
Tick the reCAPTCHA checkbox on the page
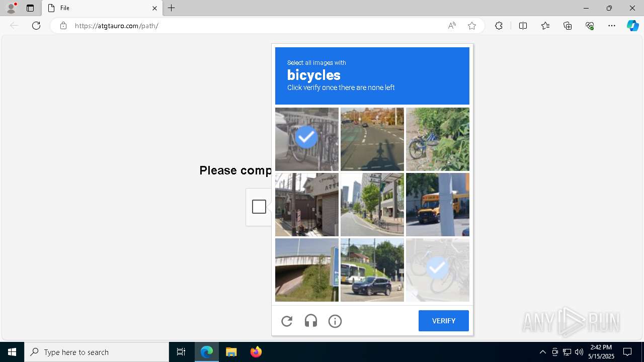259,207
